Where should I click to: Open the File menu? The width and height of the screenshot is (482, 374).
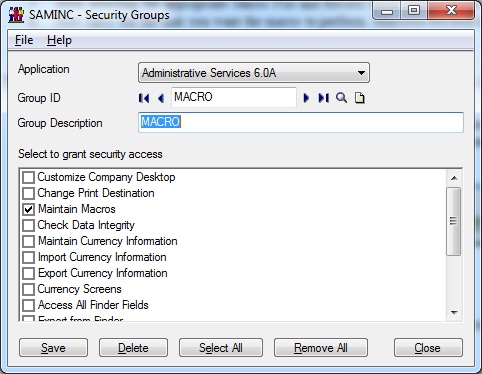coord(24,40)
